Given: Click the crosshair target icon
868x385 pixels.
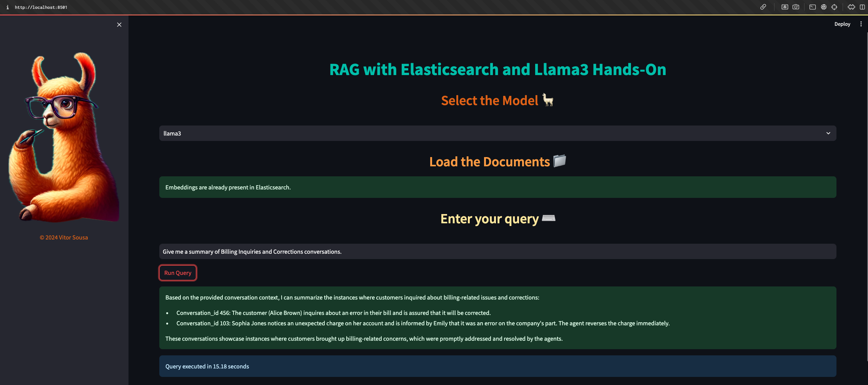Looking at the screenshot, I should [834, 7].
